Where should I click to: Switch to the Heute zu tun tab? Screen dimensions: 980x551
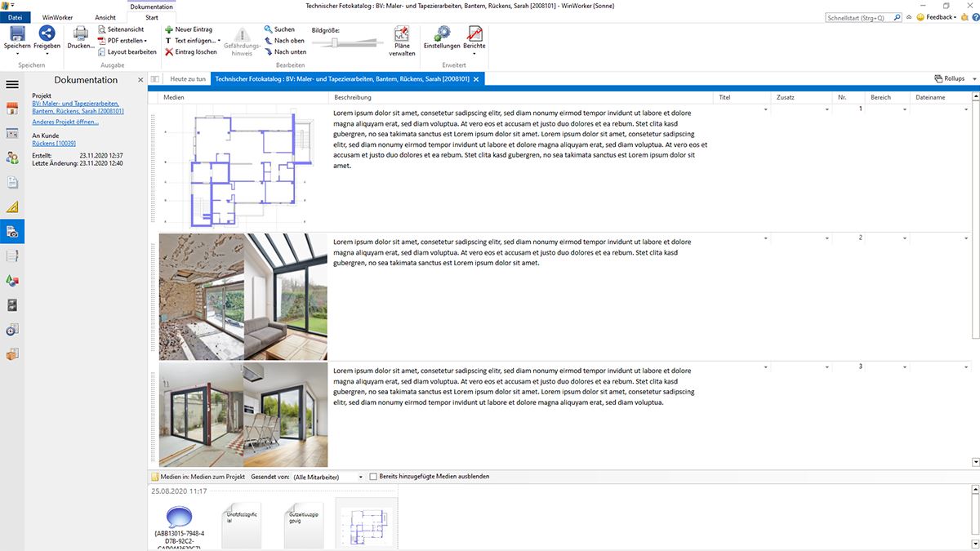pos(188,79)
